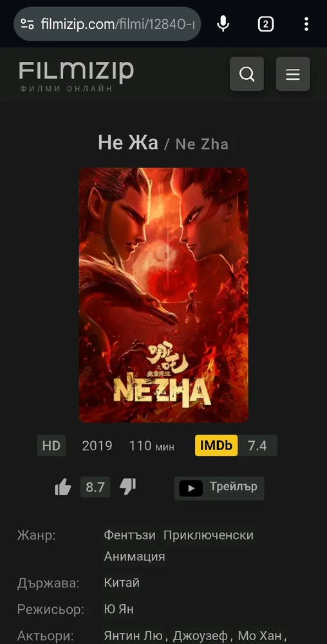Screen dimensions: 327x644
Task: Open the browser three-dot menu
Action: 306,24
